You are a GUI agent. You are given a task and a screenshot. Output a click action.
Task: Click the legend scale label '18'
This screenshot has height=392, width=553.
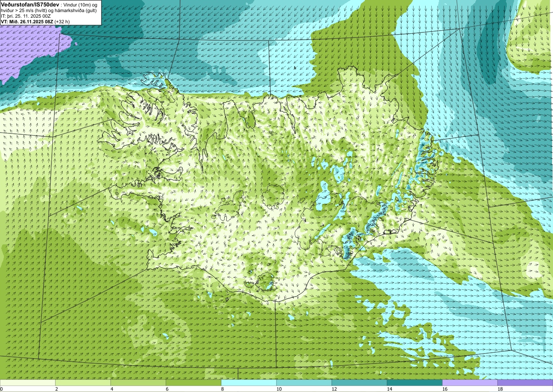click(x=500, y=389)
